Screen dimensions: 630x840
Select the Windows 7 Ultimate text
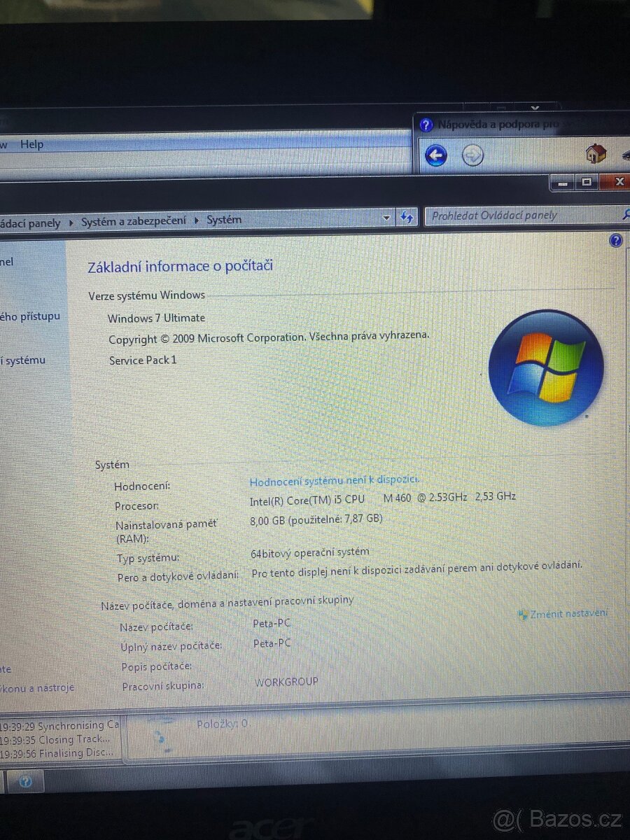156,318
